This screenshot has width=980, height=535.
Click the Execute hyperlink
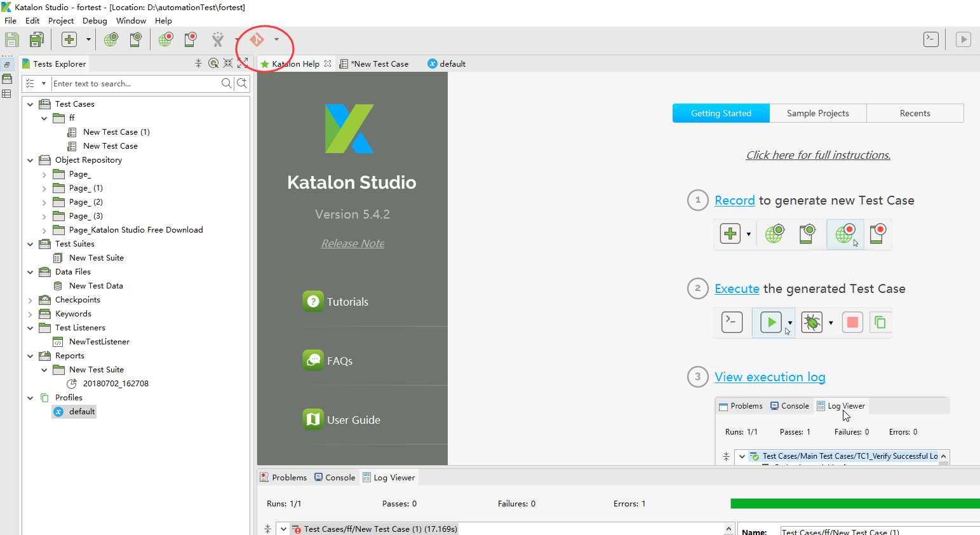point(737,288)
